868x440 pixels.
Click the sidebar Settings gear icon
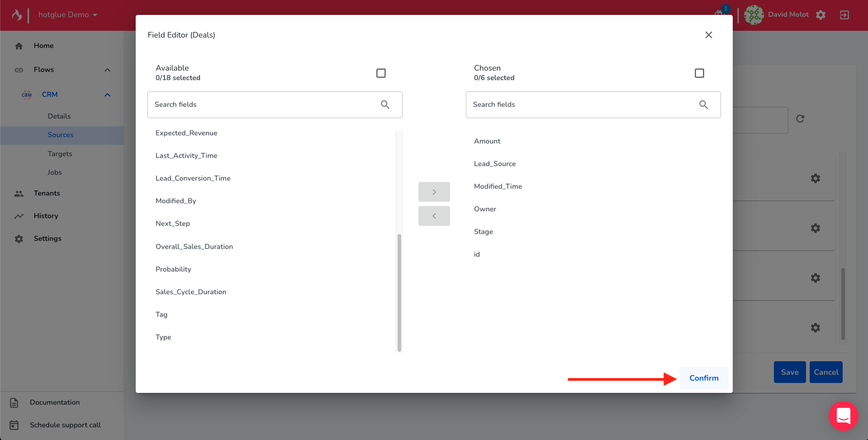19,239
